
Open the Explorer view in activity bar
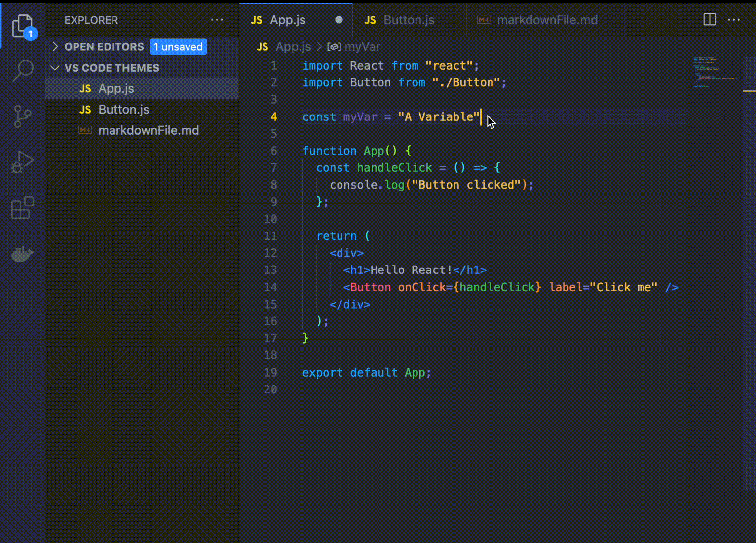pyautogui.click(x=22, y=25)
